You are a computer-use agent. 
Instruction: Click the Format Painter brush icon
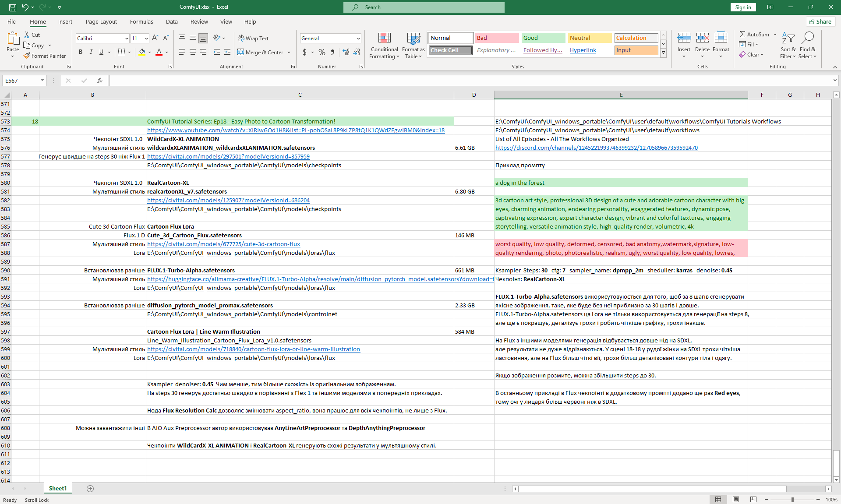point(27,56)
